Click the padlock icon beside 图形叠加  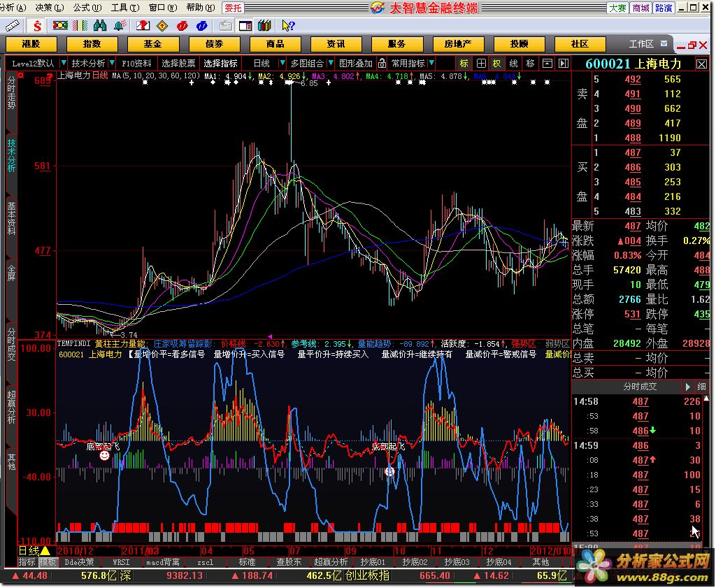[x=382, y=64]
